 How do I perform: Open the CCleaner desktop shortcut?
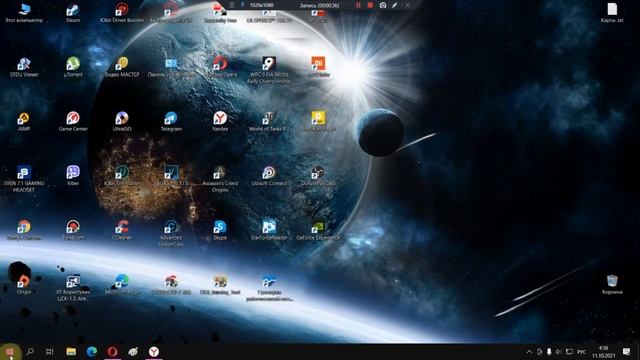(x=122, y=230)
